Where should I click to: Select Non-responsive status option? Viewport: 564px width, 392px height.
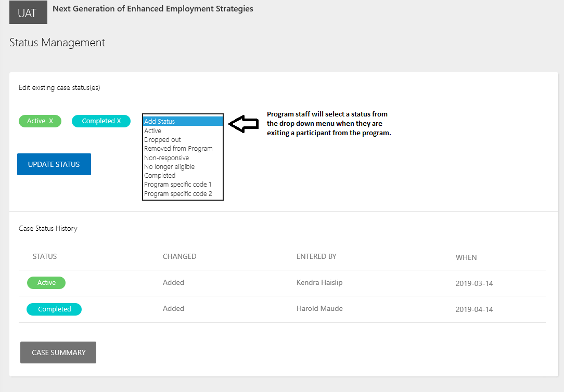click(x=166, y=158)
